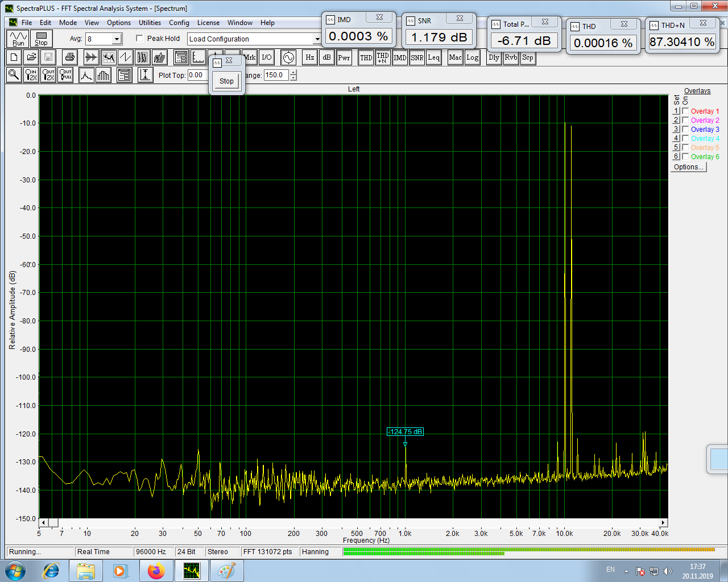Screen dimensions: 728x582
Task: Open the Load Configuration dropdown
Action: coord(317,39)
